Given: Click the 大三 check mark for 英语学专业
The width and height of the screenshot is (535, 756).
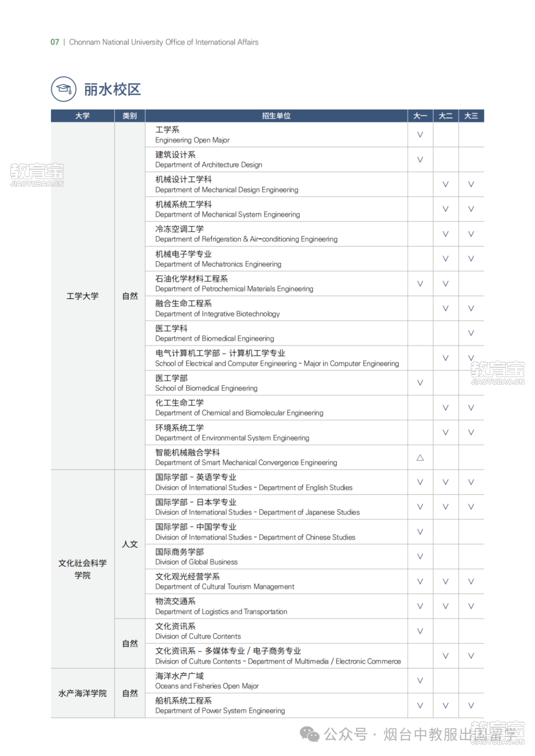Looking at the screenshot, I should 471,482.
